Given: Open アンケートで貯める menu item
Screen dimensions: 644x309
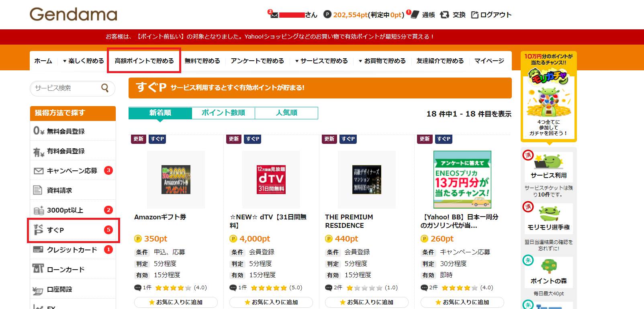Looking at the screenshot, I should click(258, 61).
